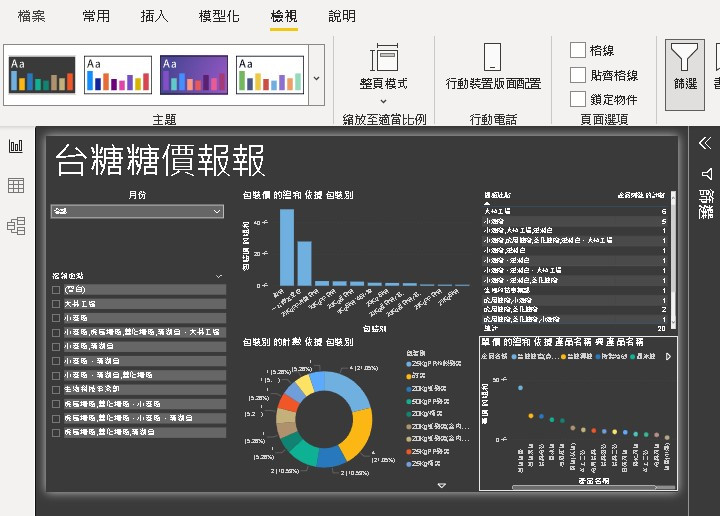Viewport: 720px width, 516px height.
Task: Select the 檢視 tab
Action: pos(284,16)
